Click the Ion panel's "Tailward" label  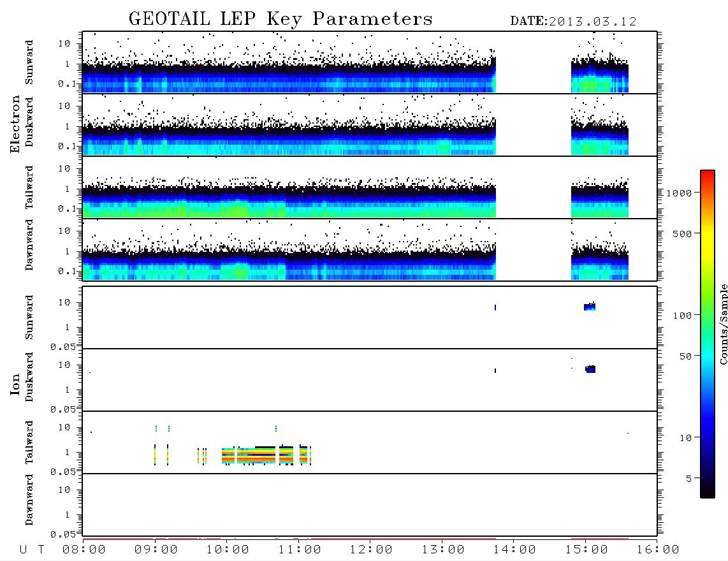29,442
